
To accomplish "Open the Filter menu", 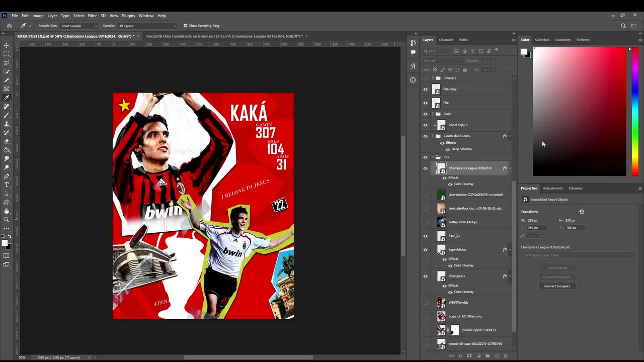I will pyautogui.click(x=92, y=16).
